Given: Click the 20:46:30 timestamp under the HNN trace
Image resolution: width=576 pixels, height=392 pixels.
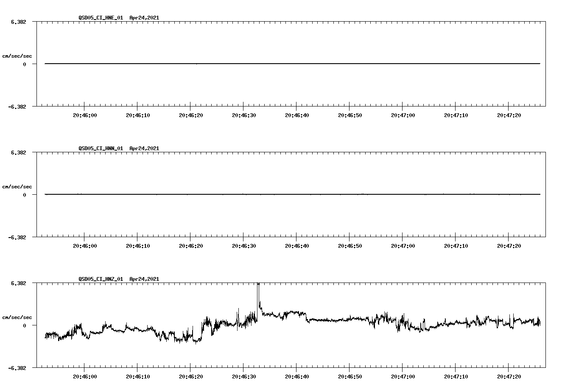Looking at the screenshot, I should tap(244, 245).
